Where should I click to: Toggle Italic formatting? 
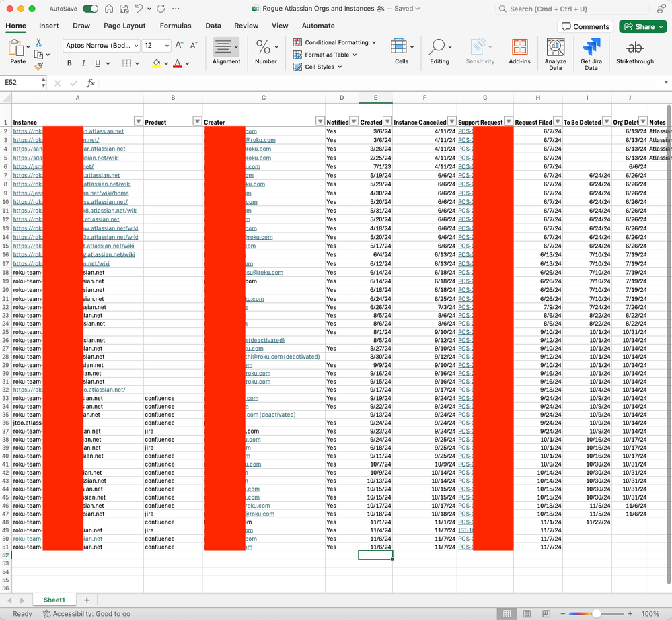point(83,63)
